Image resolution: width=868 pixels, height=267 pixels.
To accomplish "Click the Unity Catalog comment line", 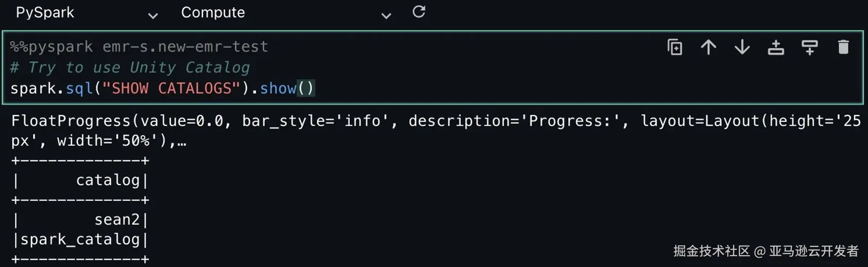I will click(x=130, y=68).
